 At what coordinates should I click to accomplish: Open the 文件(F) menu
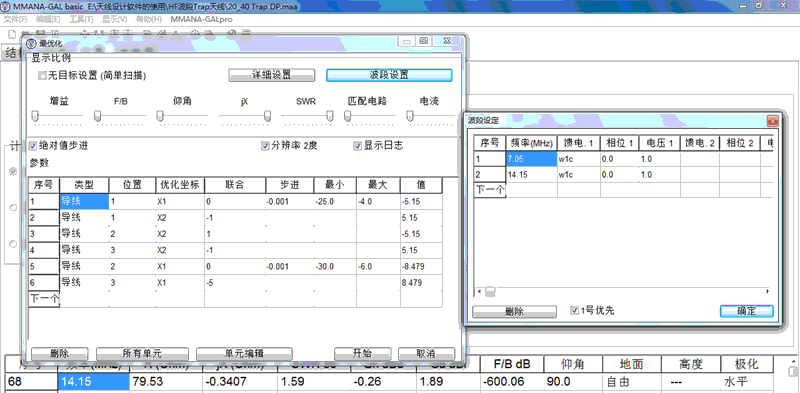(15, 19)
